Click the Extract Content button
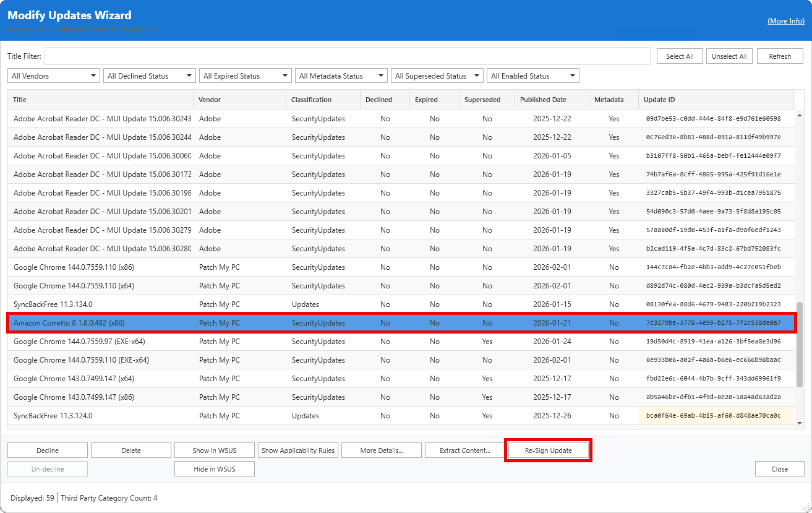 click(464, 450)
